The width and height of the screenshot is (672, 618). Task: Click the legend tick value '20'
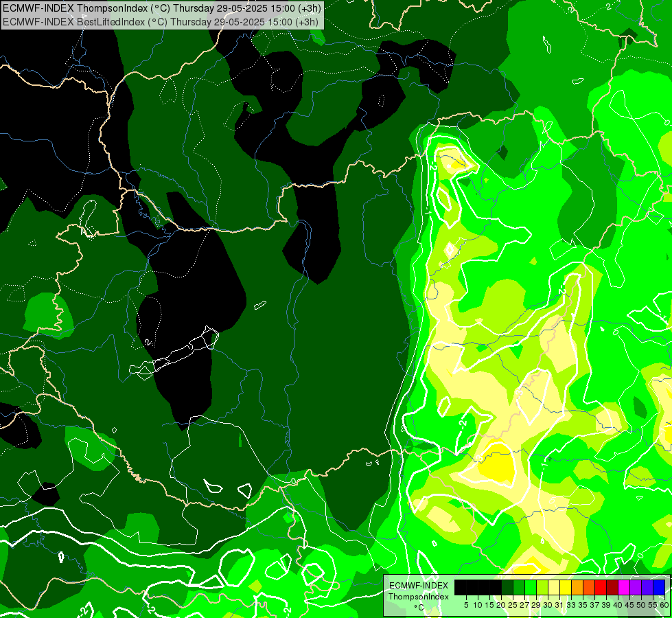pos(501,605)
